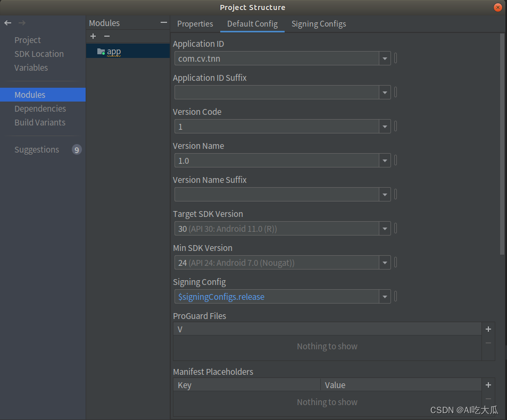Screen dimensions: 507x420
Task: Click the back navigation arrow
Action: 7,23
